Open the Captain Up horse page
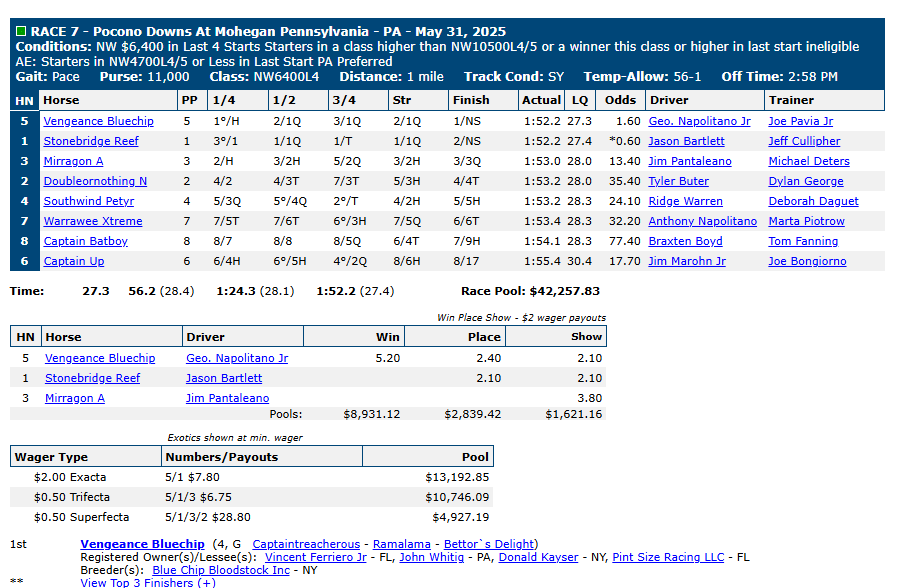This screenshot has width=923, height=588. (74, 261)
